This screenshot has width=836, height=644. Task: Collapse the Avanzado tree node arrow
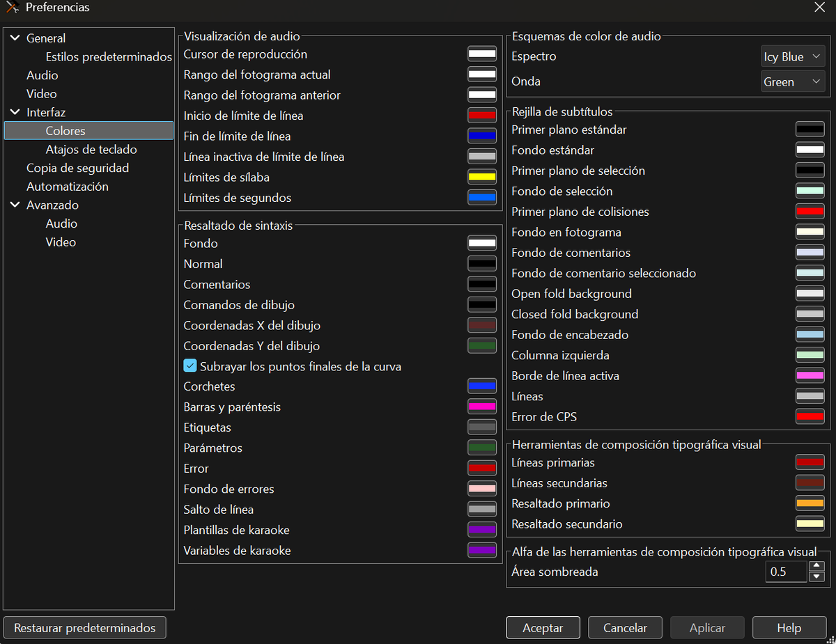(x=15, y=205)
